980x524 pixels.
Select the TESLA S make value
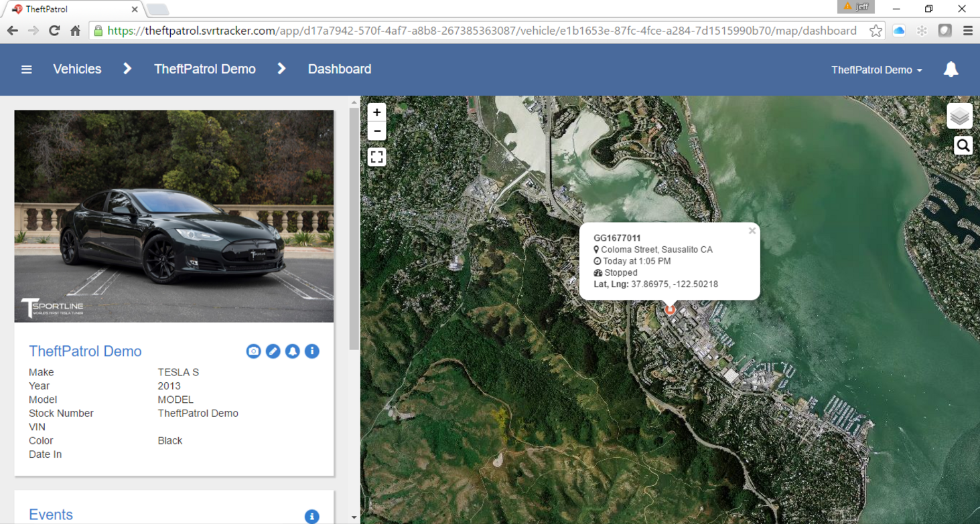[178, 372]
